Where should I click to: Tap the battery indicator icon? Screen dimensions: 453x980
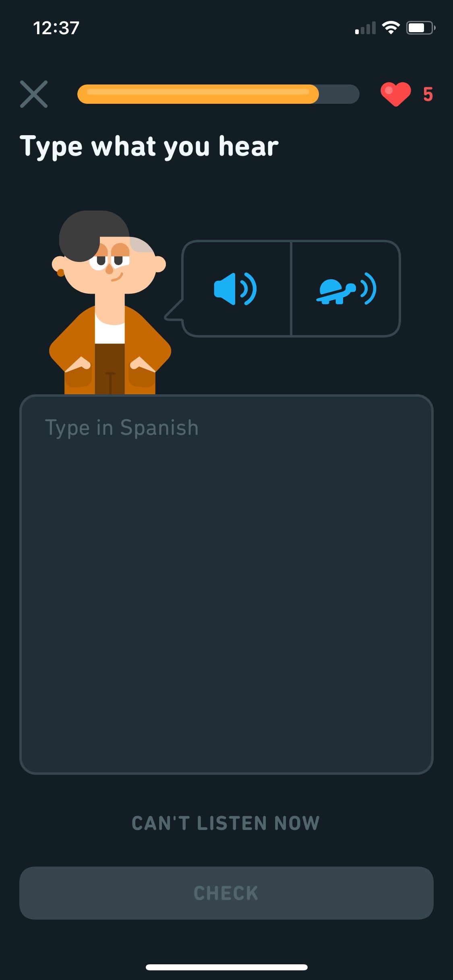[x=420, y=28]
